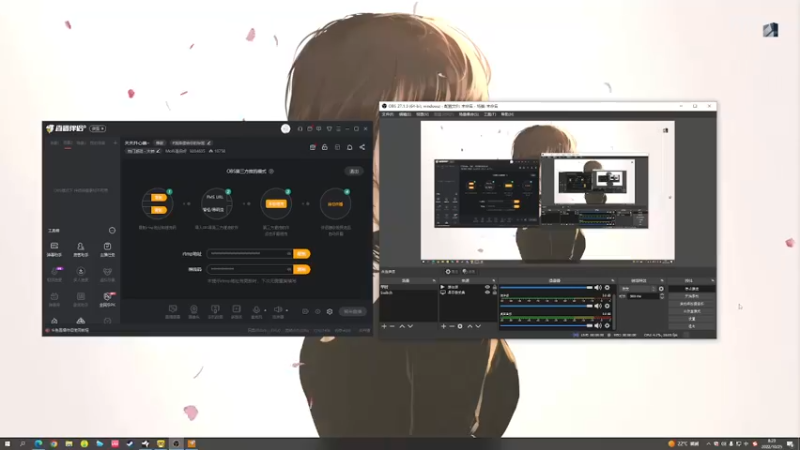Toggle the lock on the display capture source row
This screenshot has width=800, height=450.
tap(494, 292)
